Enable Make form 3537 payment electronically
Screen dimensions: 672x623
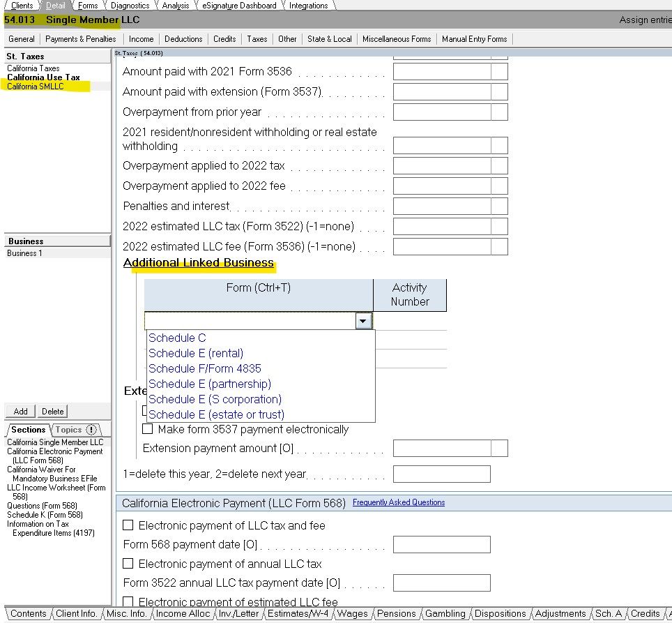click(148, 429)
